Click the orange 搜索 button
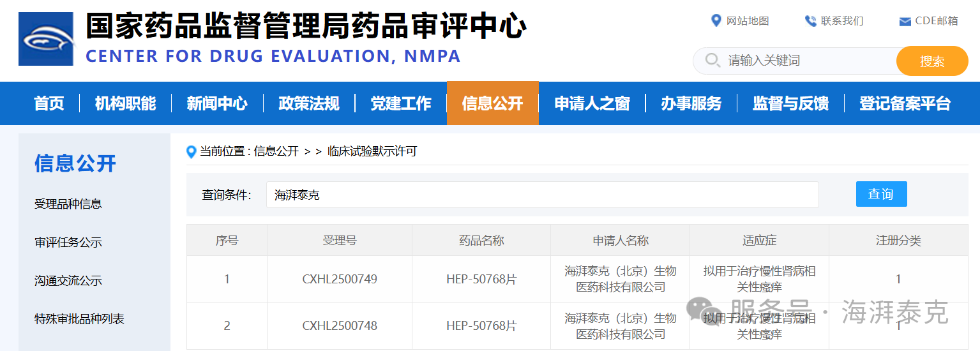980x351 pixels. (x=931, y=61)
